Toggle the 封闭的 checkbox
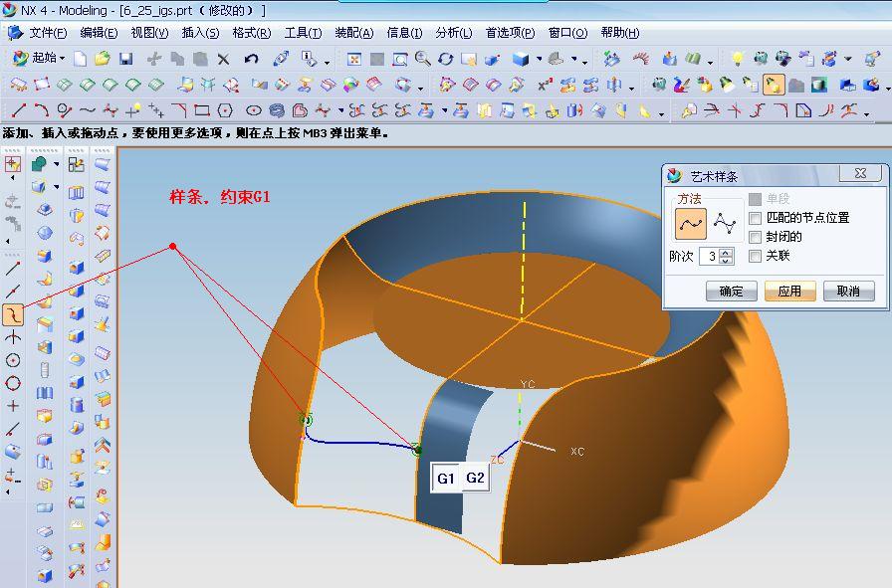Screen dimensions: 892x588 coord(755,237)
